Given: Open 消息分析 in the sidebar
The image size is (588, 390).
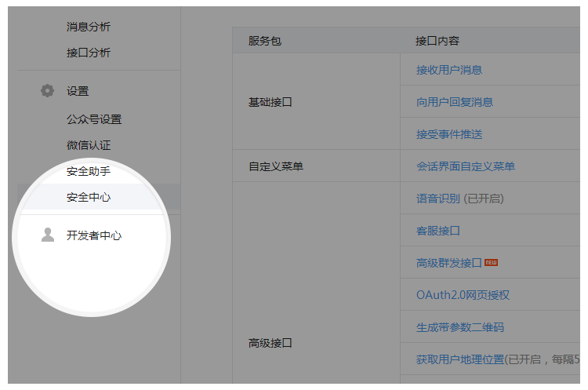Looking at the screenshot, I should (89, 27).
